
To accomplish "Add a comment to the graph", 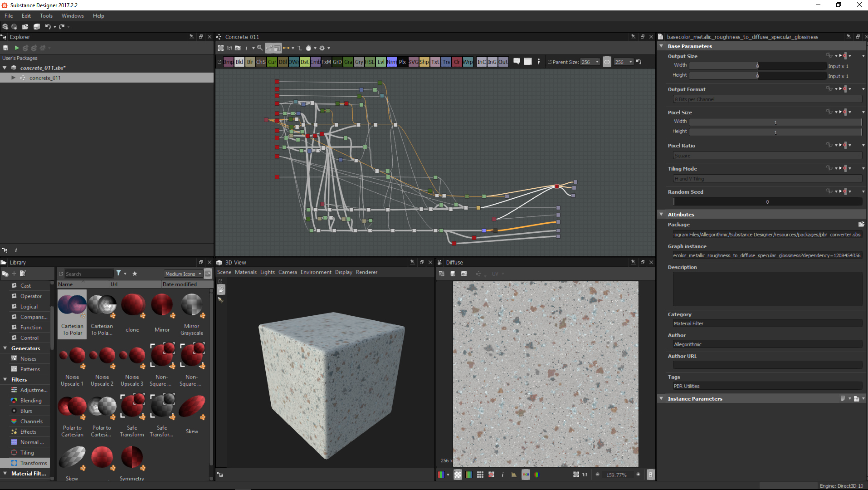I will tap(517, 62).
